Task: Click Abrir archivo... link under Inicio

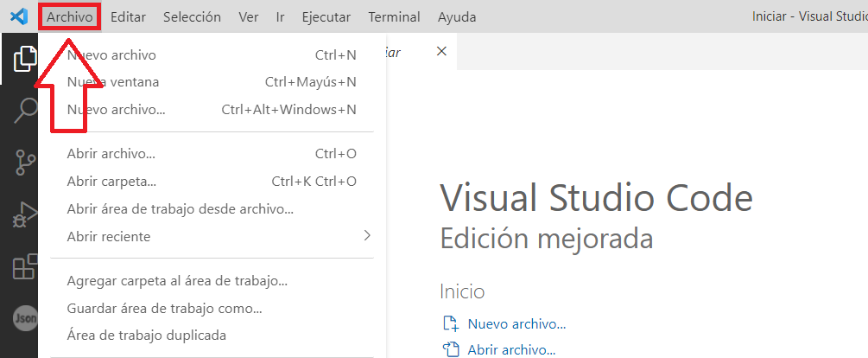Action: point(511,350)
